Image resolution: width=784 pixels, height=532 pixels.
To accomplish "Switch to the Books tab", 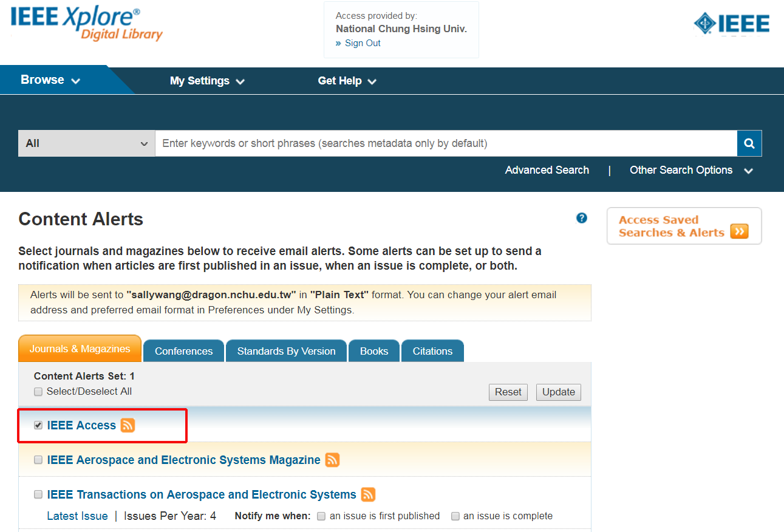I will click(x=374, y=351).
